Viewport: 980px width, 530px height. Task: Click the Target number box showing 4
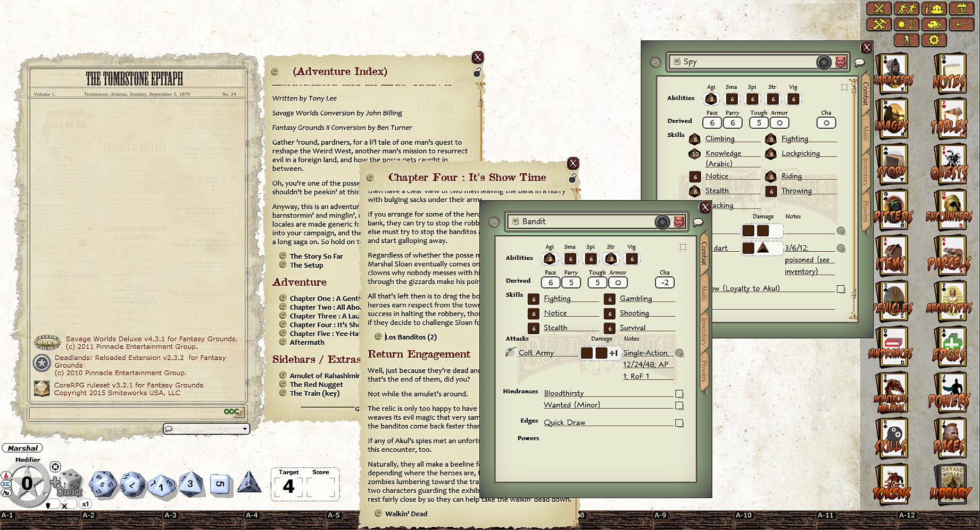click(289, 486)
